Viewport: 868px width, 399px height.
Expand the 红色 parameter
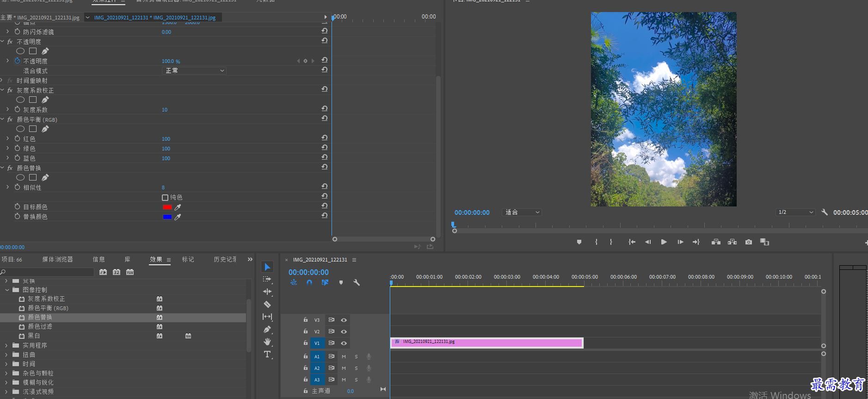coord(7,138)
